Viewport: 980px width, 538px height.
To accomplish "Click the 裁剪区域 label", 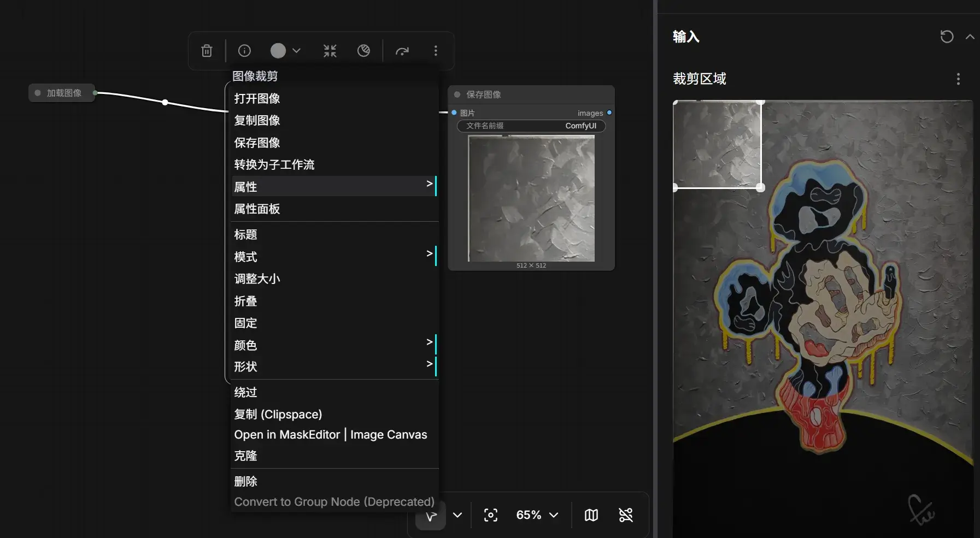I will pos(700,79).
